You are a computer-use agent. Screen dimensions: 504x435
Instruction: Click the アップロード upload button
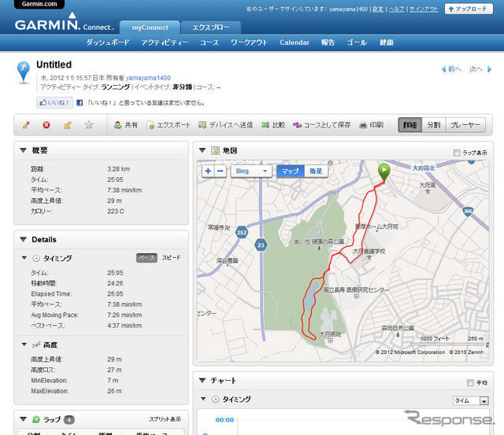point(469,9)
